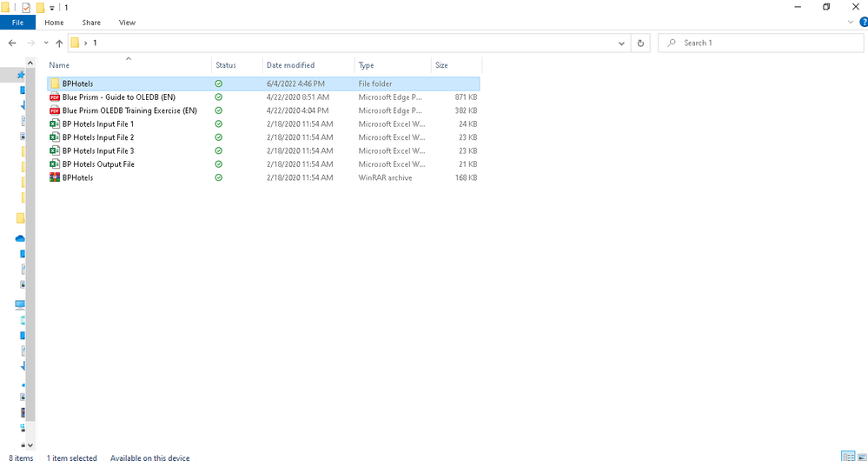Click the BPHotels folder icon
The height and width of the screenshot is (461, 868).
54,84
